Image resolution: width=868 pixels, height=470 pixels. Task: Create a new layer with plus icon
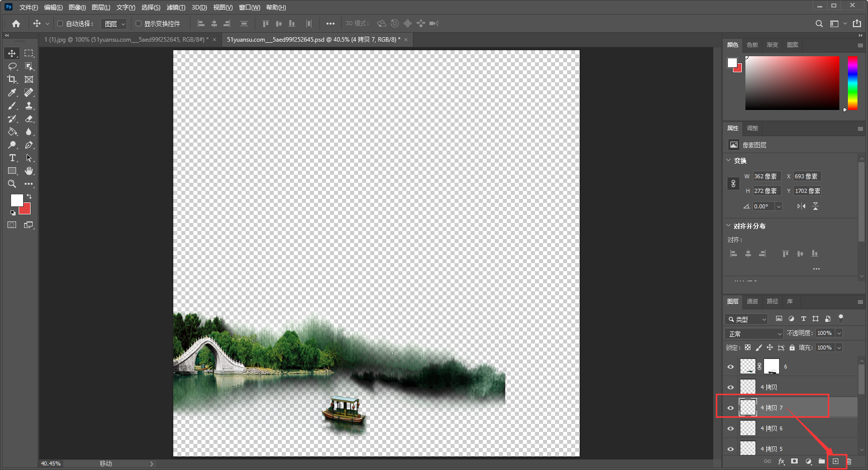coord(836,461)
